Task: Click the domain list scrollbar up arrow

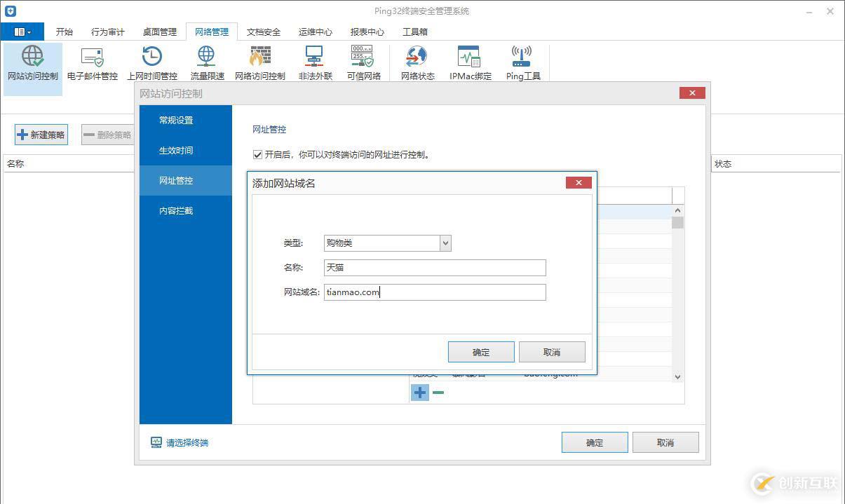Action: click(x=677, y=210)
